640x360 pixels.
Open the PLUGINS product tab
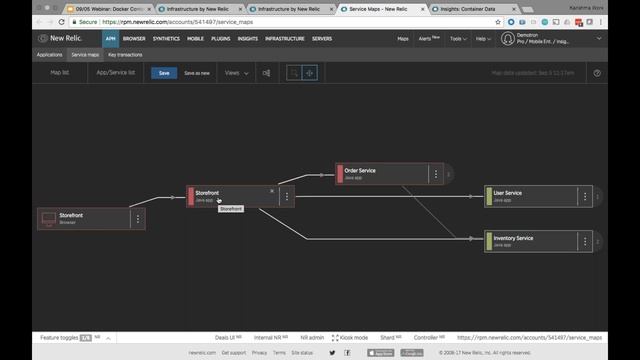point(221,39)
